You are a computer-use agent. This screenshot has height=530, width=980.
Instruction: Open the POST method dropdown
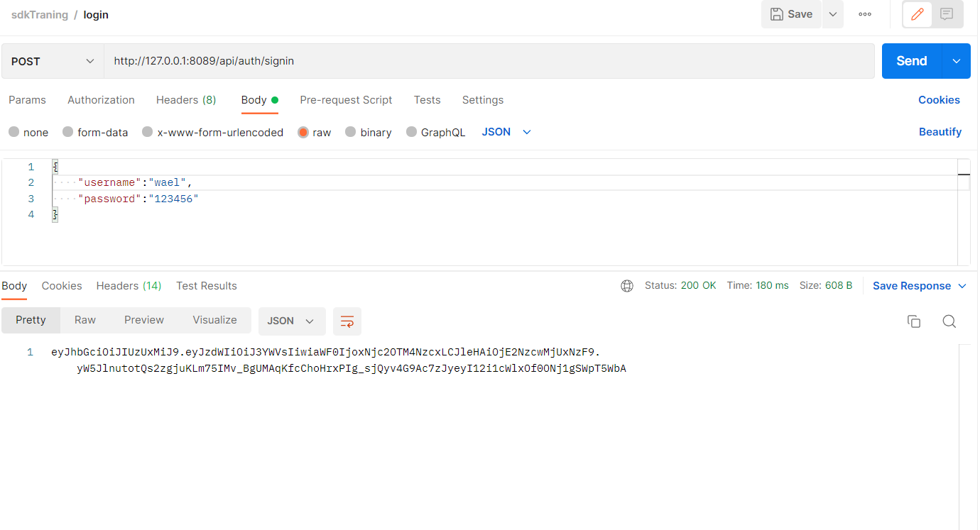pyautogui.click(x=53, y=61)
